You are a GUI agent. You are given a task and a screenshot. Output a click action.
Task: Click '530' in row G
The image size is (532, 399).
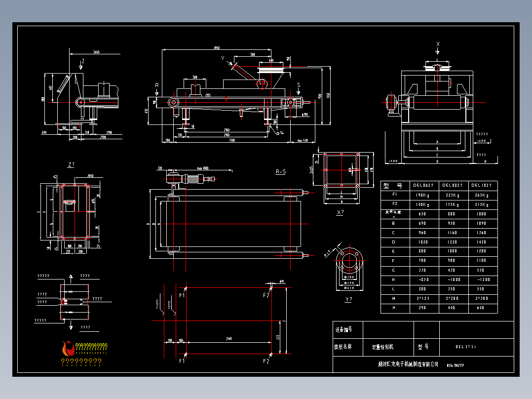pos(481,270)
